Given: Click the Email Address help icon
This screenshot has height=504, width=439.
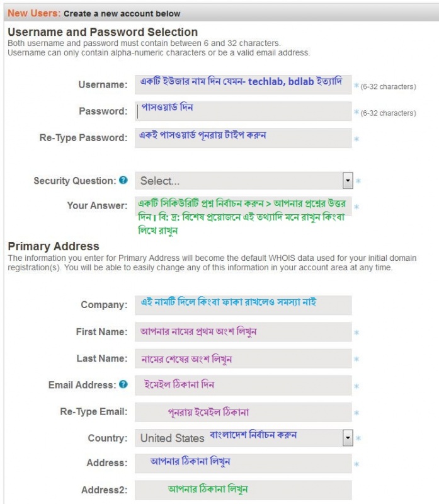Looking at the screenshot, I should point(123,384).
